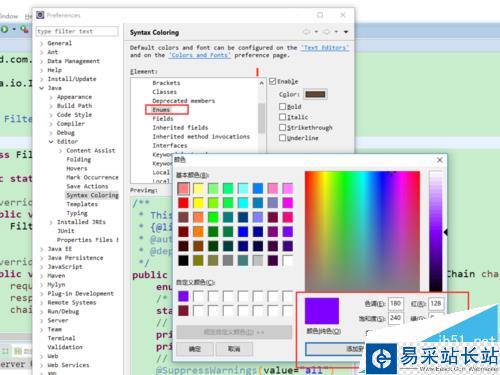Click the type filter text field
The height and width of the screenshot is (375, 500).
coord(77,31)
